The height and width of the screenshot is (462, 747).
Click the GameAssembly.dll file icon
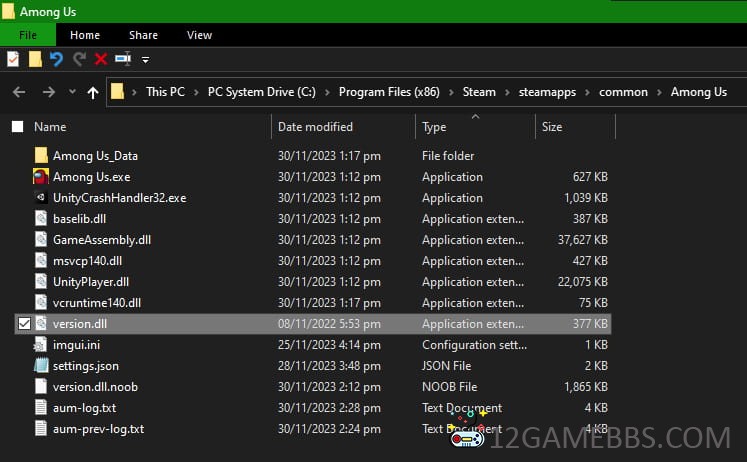click(41, 240)
